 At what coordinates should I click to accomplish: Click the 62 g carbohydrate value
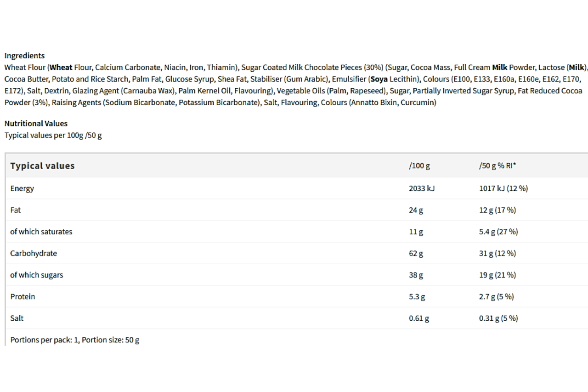coord(416,253)
